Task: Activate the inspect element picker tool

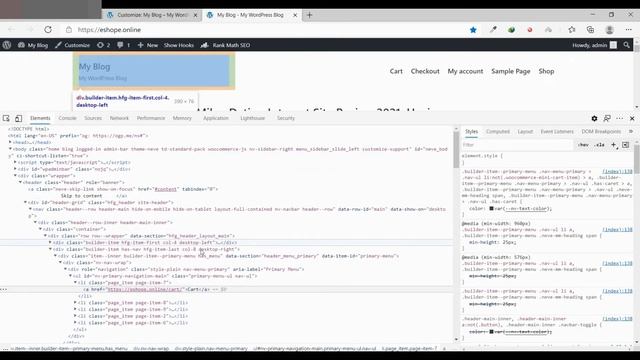Action: click(6, 118)
